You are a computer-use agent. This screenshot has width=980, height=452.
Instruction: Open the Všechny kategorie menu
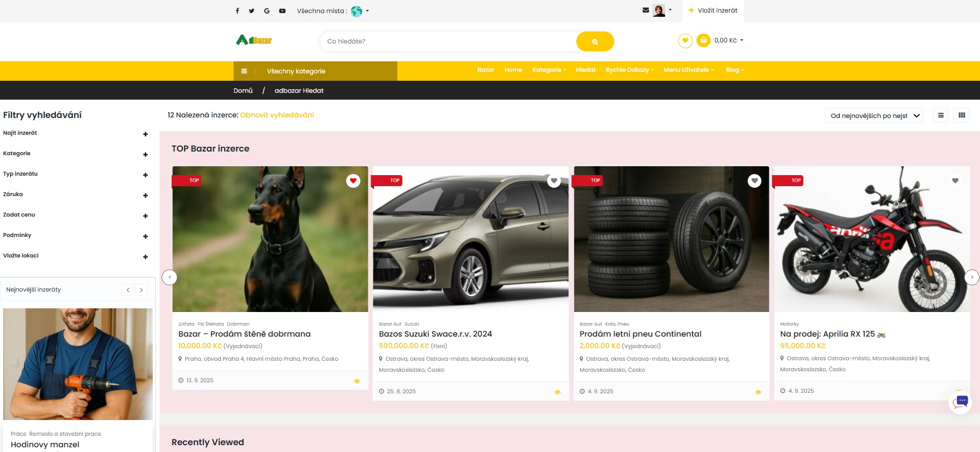pyautogui.click(x=315, y=71)
